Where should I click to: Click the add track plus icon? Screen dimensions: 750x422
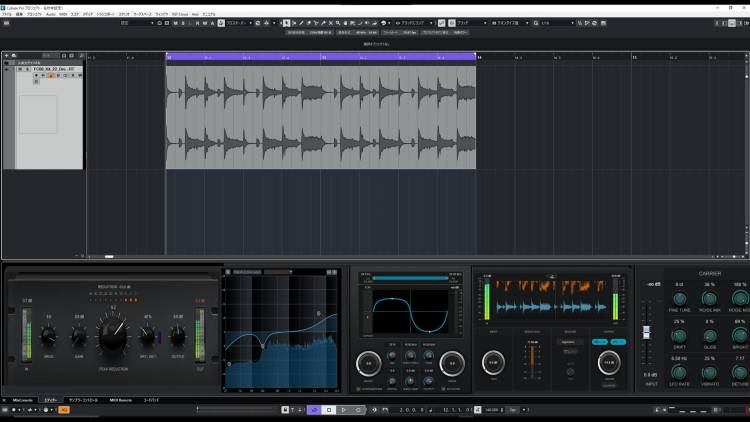click(x=7, y=55)
